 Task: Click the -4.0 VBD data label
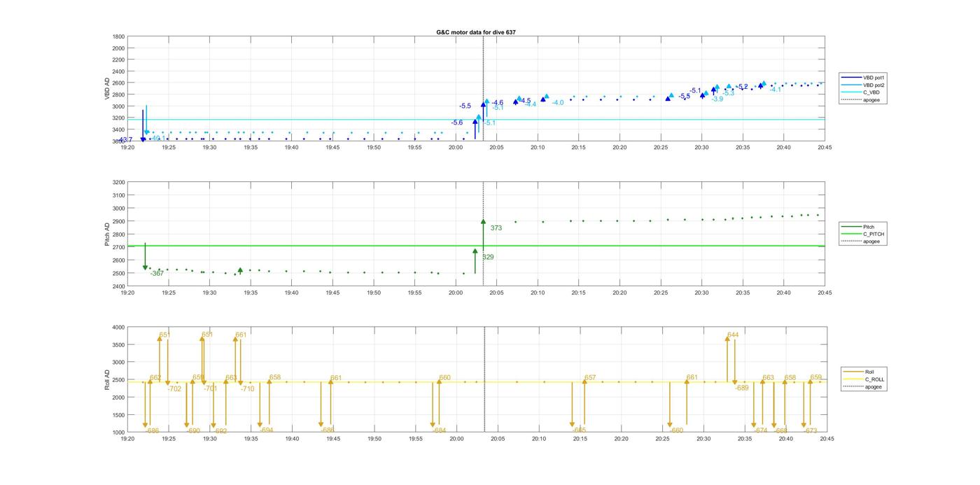[557, 103]
